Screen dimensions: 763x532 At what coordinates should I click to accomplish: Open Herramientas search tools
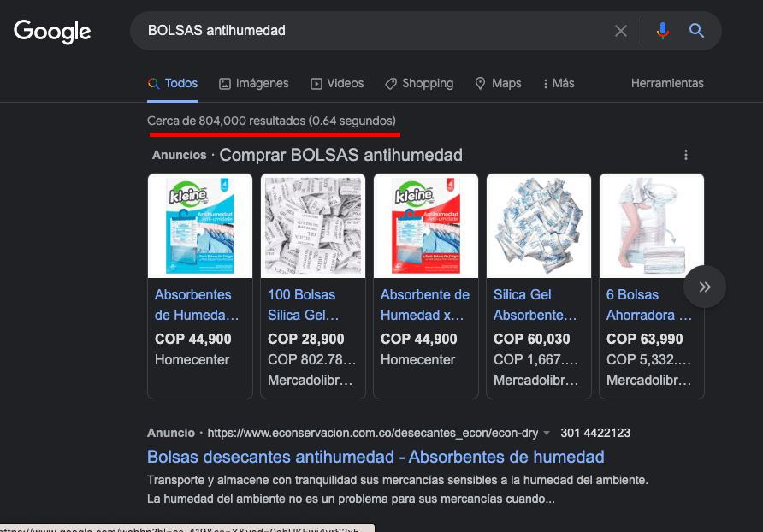point(667,83)
